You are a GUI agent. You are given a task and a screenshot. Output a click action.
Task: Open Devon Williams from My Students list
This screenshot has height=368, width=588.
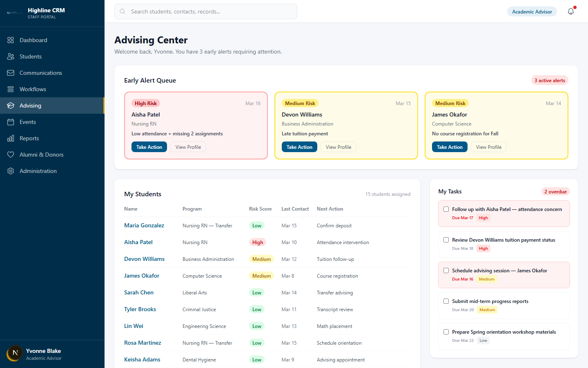[x=144, y=259]
